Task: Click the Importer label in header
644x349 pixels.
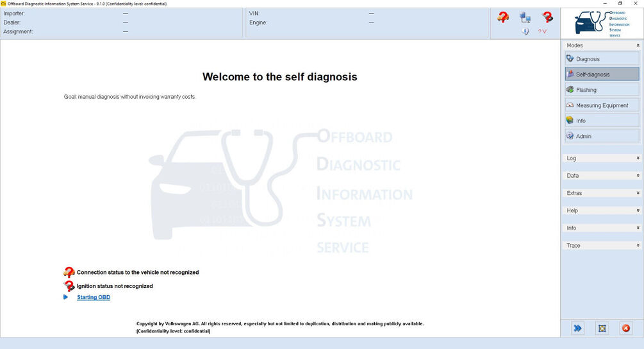Action: [x=14, y=13]
